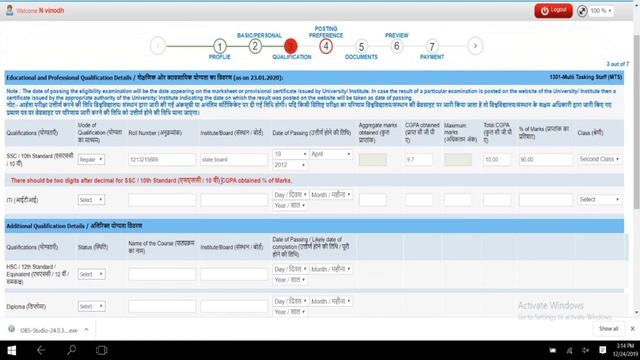Click the next step arrow in wizard

(475, 46)
